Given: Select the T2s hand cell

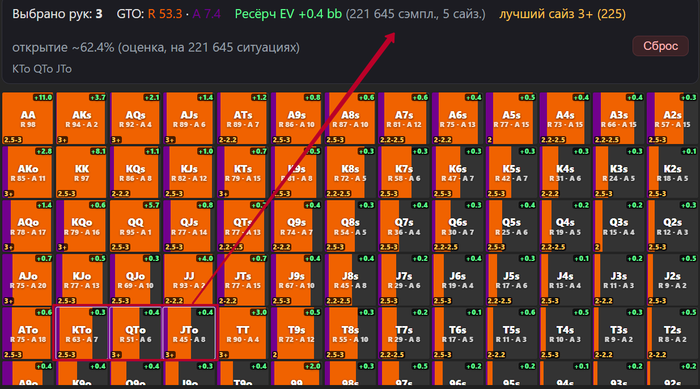Looking at the screenshot, I should click(x=672, y=333).
